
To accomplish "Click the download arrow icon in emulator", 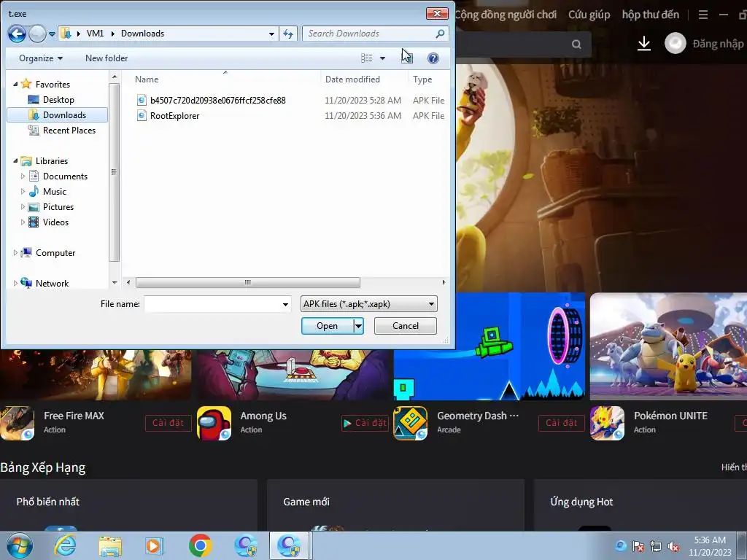I will (x=644, y=44).
